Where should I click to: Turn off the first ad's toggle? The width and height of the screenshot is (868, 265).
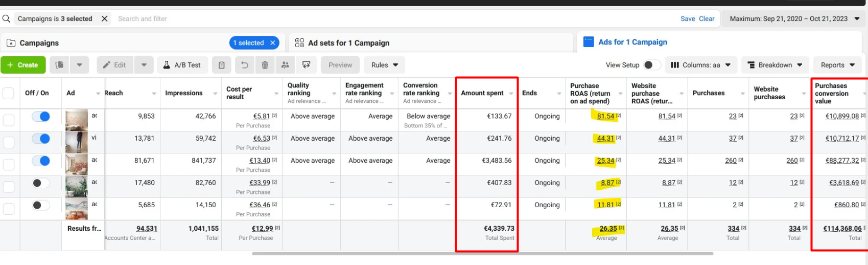point(41,117)
